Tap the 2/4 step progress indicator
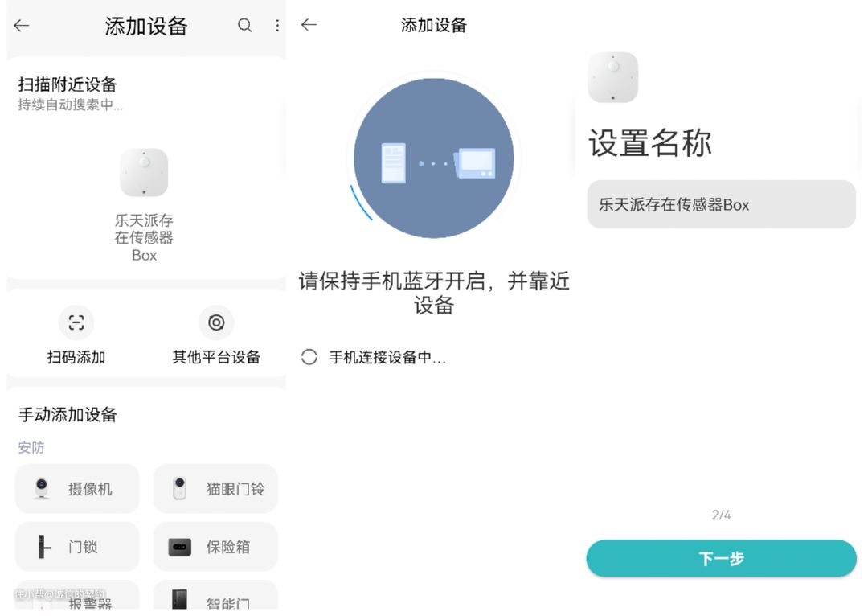Viewport: 868px width, 616px height. (721, 515)
